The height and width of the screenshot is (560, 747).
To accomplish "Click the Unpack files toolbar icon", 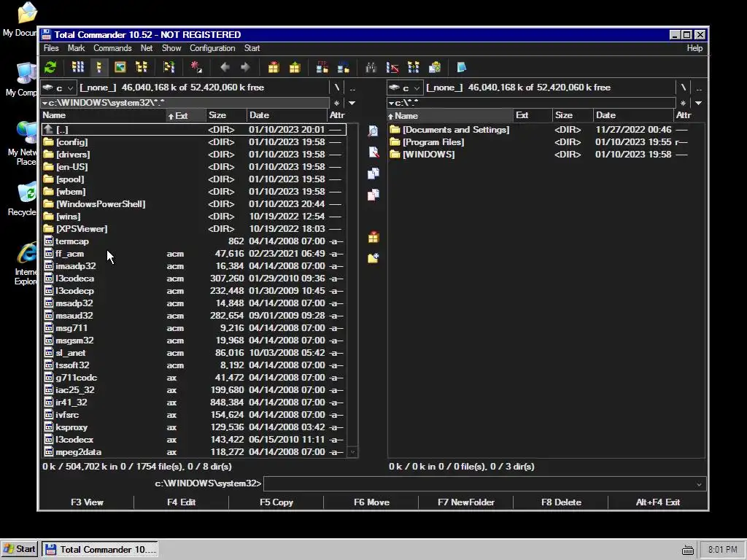I will 295,67.
